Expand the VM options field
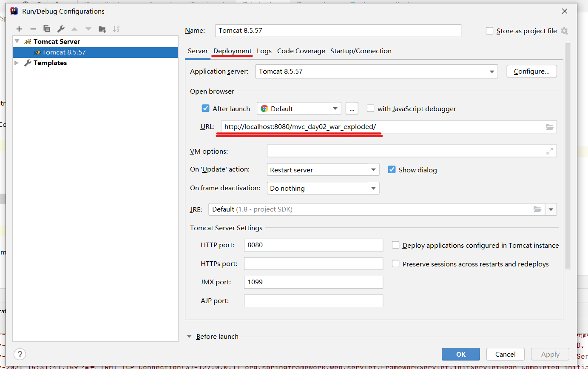This screenshot has width=588, height=369. coord(550,151)
